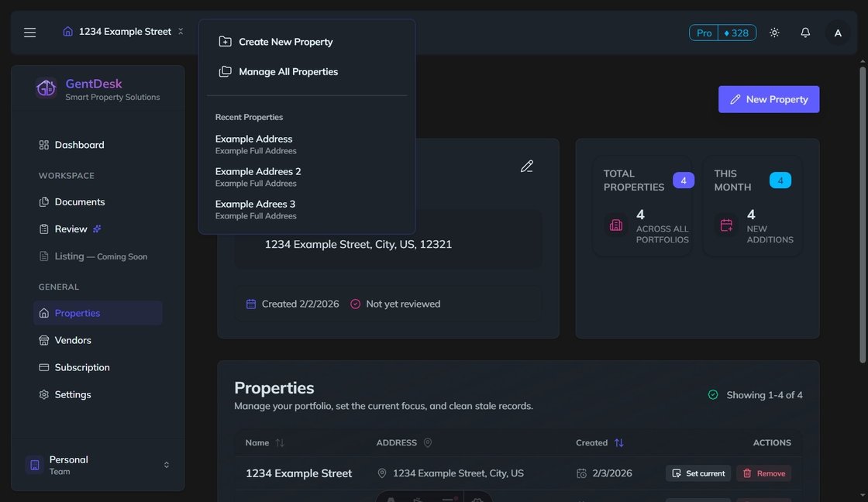This screenshot has width=868, height=502.
Task: Click the Documents icon in the sidebar
Action: click(44, 201)
